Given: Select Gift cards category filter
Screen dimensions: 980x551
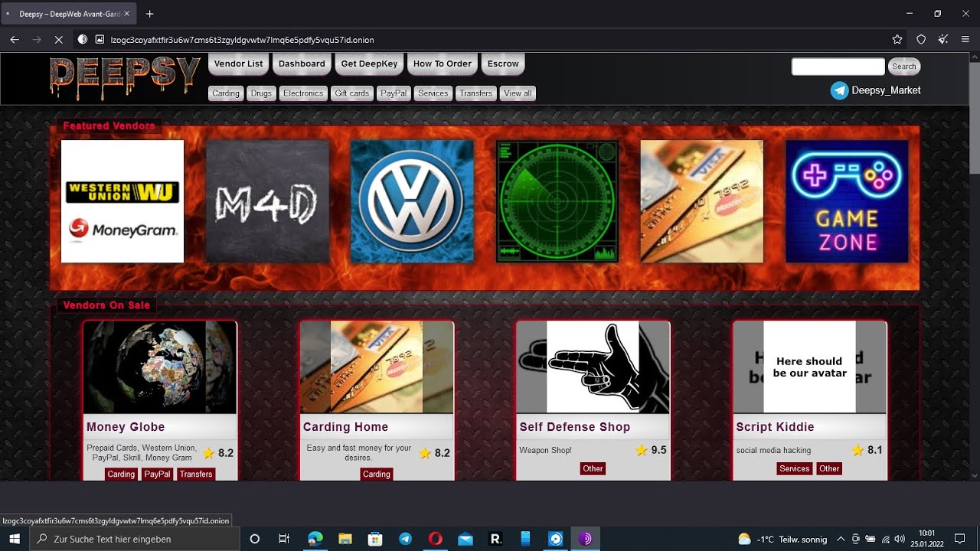Looking at the screenshot, I should pyautogui.click(x=352, y=93).
